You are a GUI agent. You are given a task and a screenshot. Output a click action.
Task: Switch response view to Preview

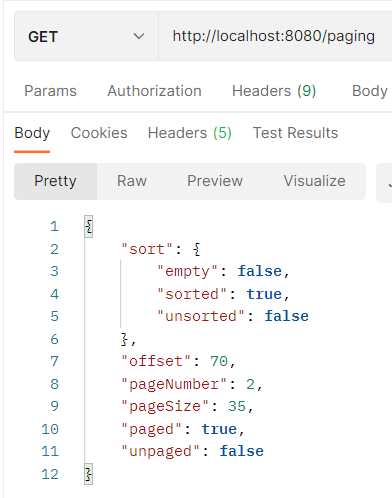[215, 181]
